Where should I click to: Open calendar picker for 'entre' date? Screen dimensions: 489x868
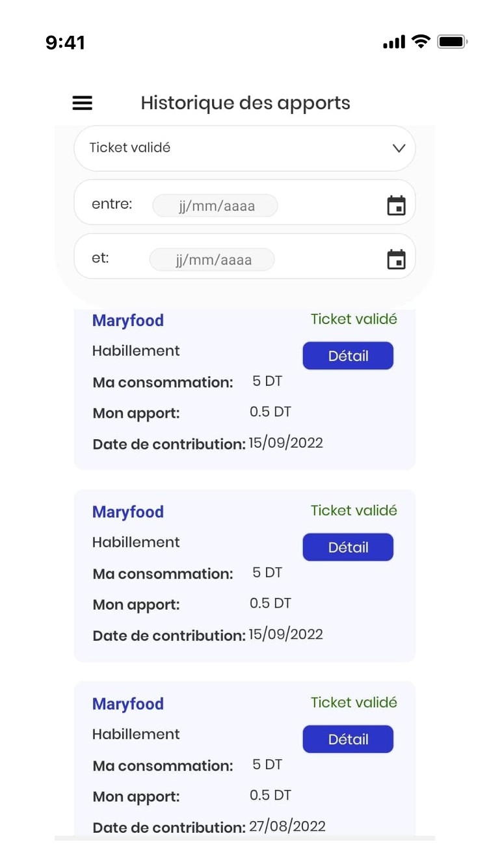click(396, 205)
